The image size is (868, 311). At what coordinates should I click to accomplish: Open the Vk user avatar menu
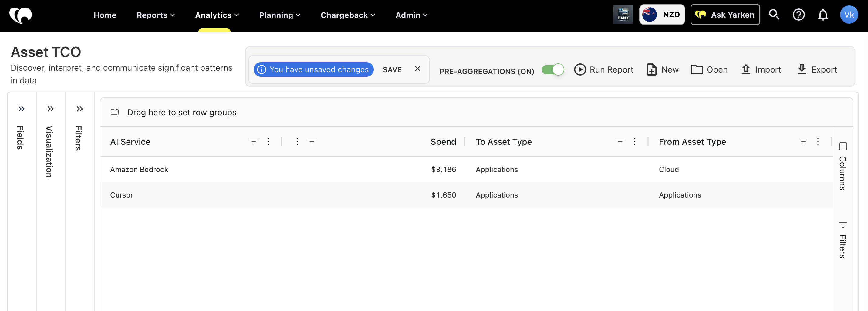tap(849, 15)
